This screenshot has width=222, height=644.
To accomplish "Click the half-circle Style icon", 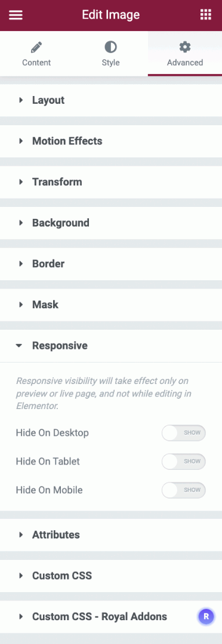I will pos(110,47).
